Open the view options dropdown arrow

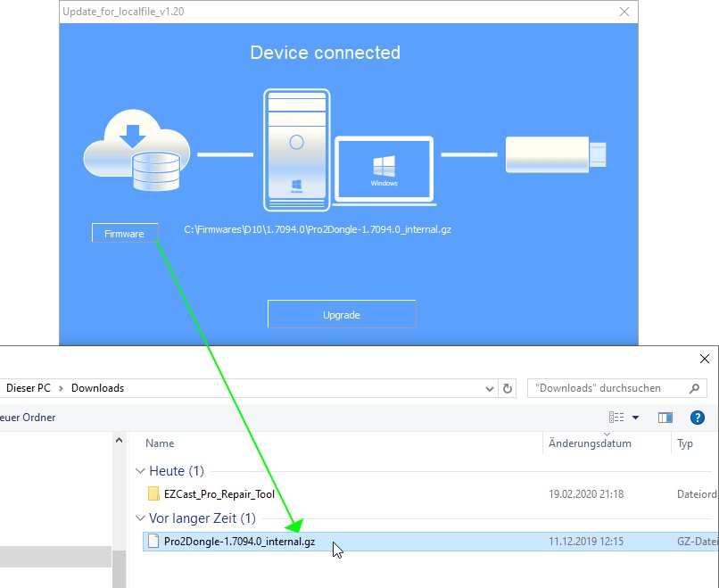point(635,418)
